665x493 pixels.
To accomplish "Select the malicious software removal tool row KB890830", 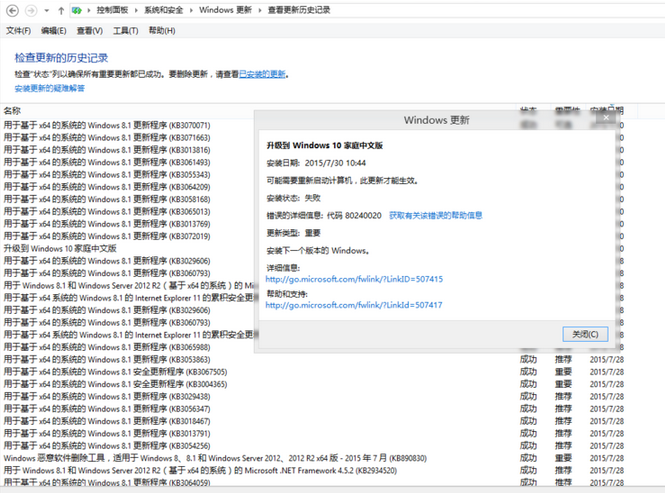I will [x=313, y=458].
